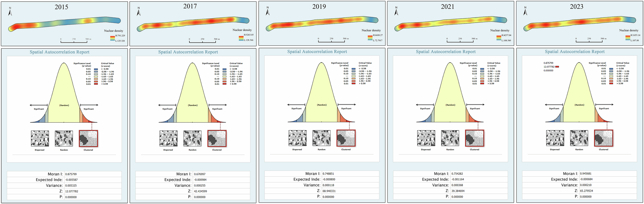Click the Nuclear density color ramp for 2021
This screenshot has height=204, width=644.
[499, 38]
